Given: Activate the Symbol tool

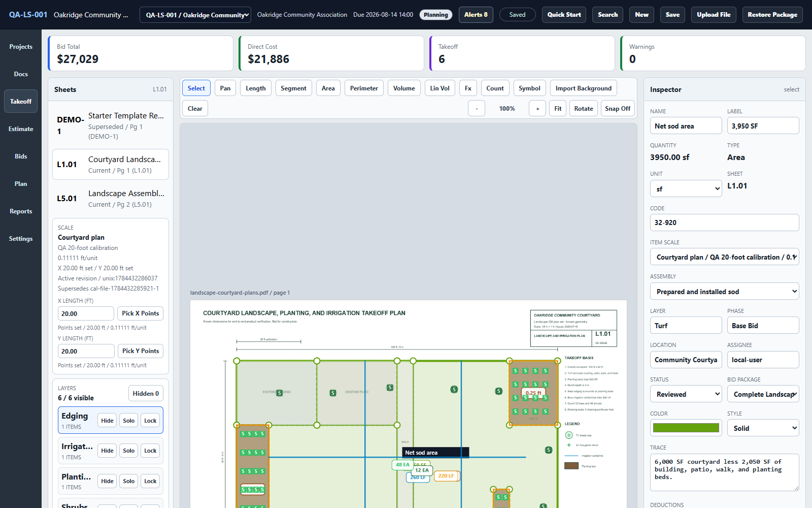Looking at the screenshot, I should [x=529, y=88].
